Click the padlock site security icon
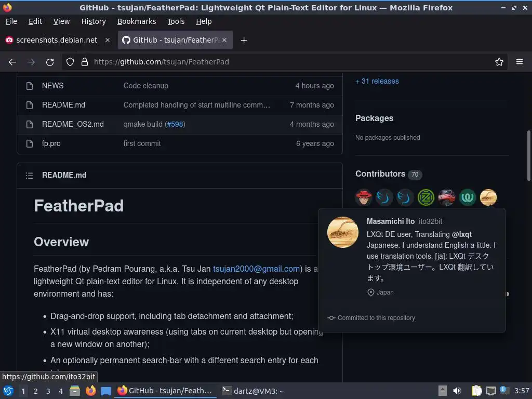Image resolution: width=532 pixels, height=399 pixels. click(x=85, y=62)
